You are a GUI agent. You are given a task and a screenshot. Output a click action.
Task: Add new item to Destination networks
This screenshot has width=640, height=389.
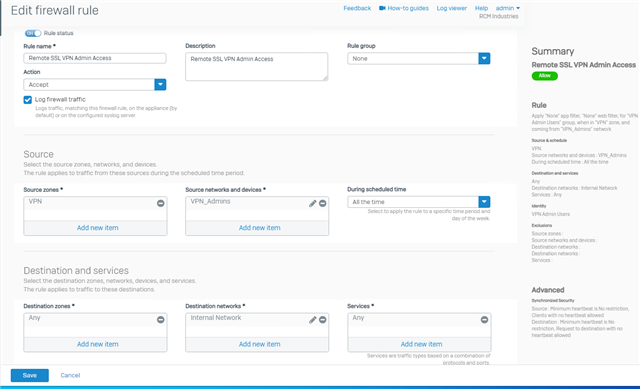[x=260, y=344]
